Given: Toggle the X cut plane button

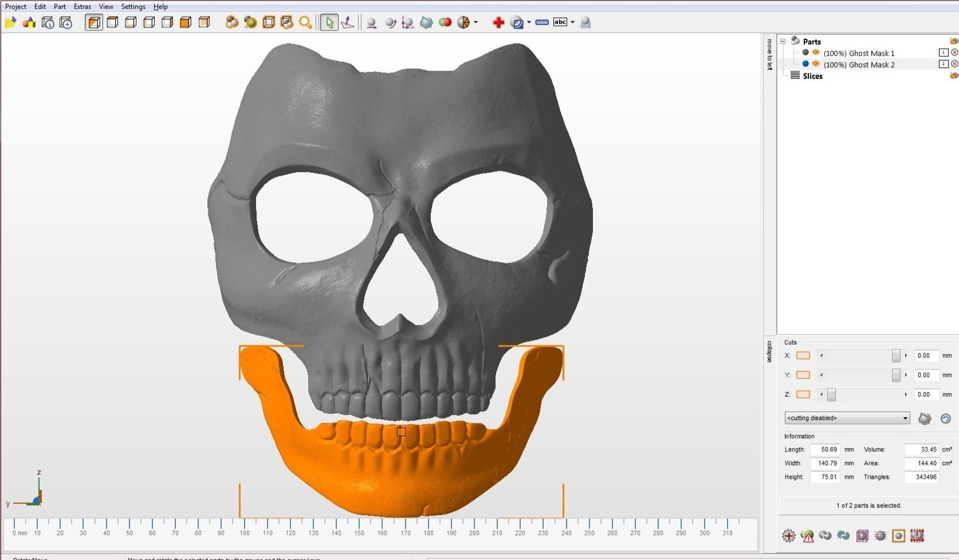Looking at the screenshot, I should coord(803,356).
